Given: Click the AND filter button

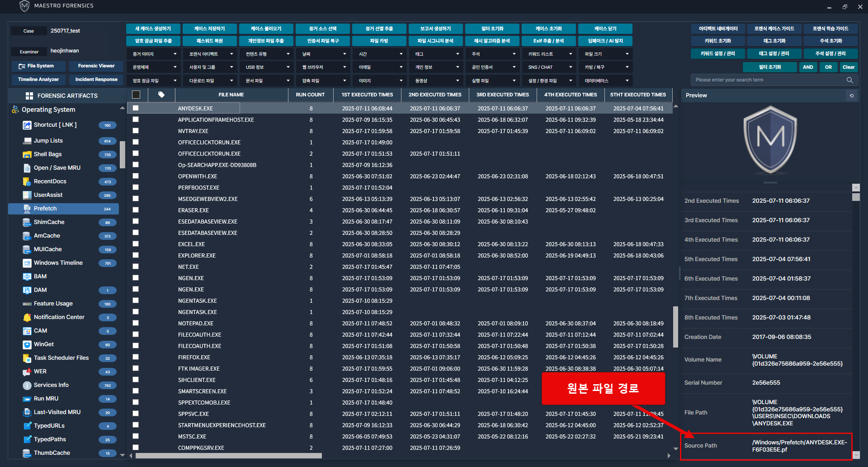Looking at the screenshot, I should 808,67.
